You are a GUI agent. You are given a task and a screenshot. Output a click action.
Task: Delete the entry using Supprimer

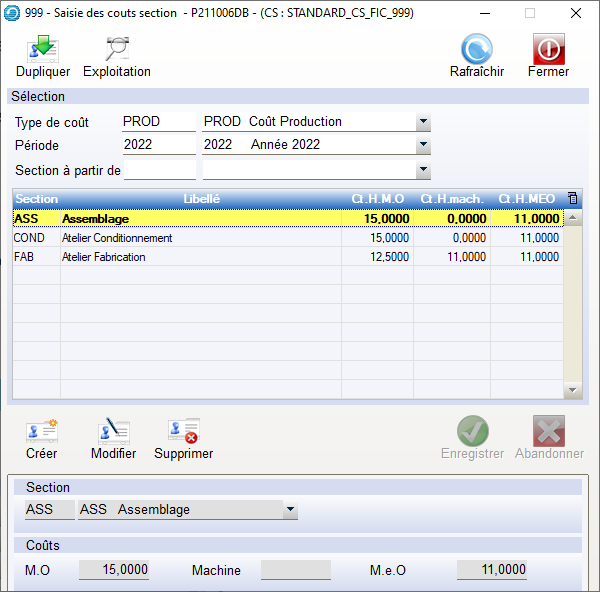coord(183,432)
